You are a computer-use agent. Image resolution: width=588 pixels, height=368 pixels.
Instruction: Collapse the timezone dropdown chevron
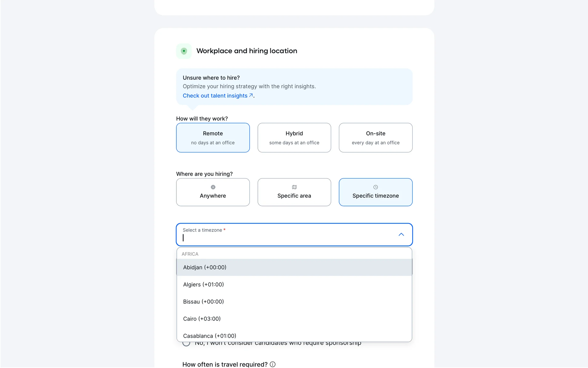401,235
